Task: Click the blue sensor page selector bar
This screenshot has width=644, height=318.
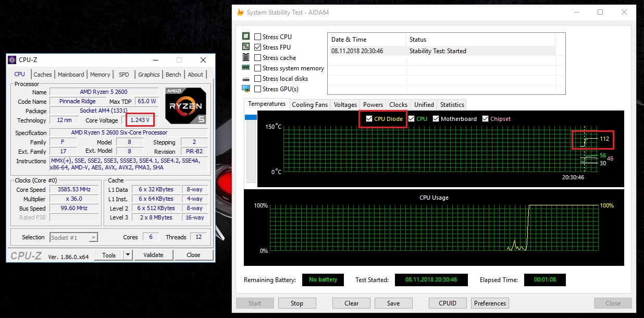Action: pyautogui.click(x=251, y=117)
